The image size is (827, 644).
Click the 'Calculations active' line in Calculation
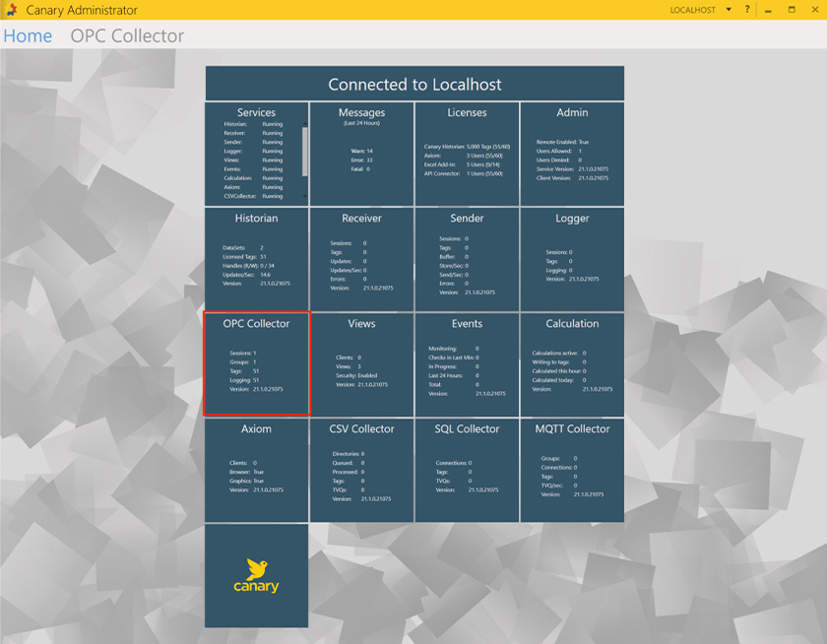559,353
